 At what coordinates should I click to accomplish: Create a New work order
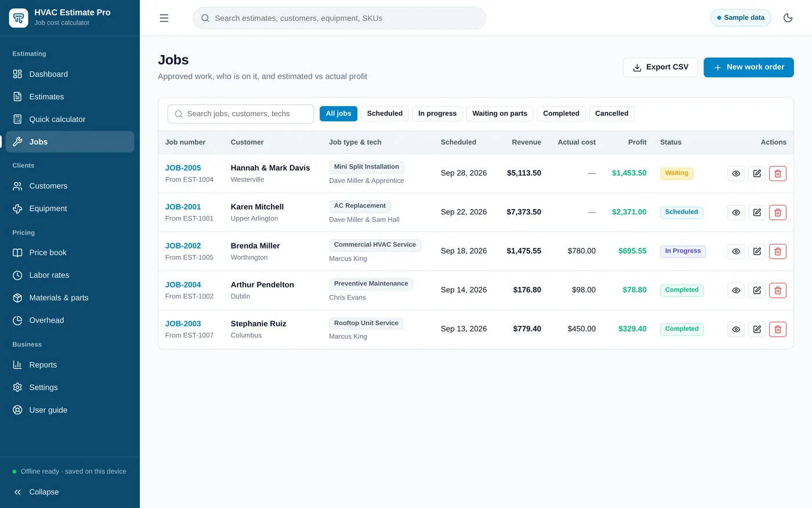[x=749, y=67]
